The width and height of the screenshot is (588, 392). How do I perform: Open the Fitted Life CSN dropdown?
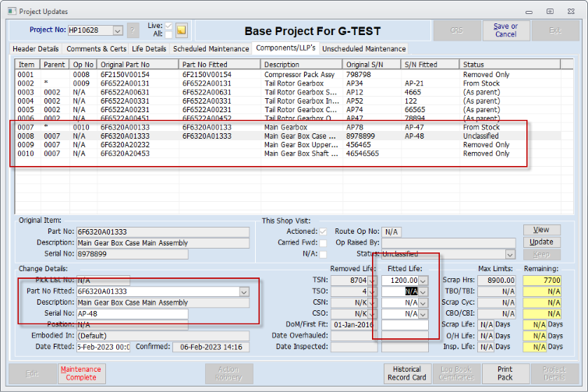click(x=423, y=303)
